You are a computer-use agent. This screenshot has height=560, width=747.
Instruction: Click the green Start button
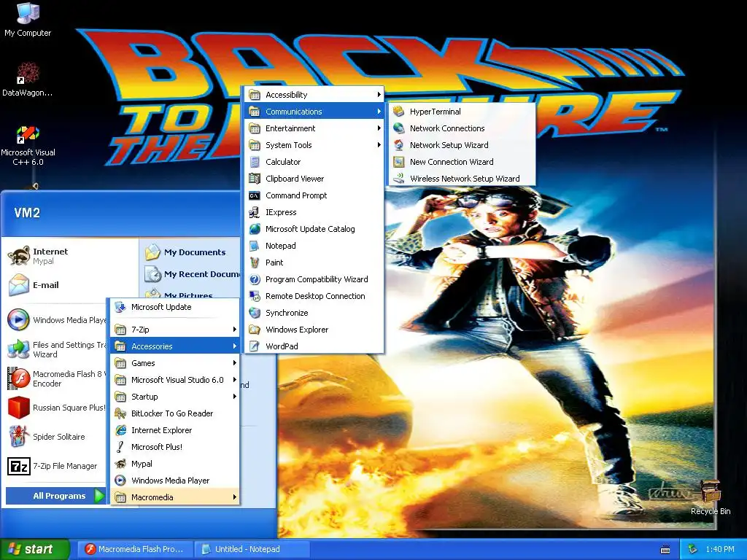pyautogui.click(x=35, y=549)
